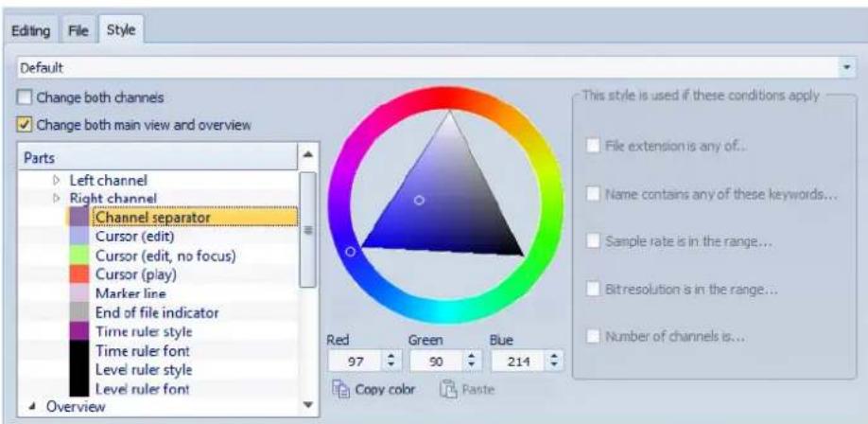
Task: Select the Style tab
Action: [121, 30]
